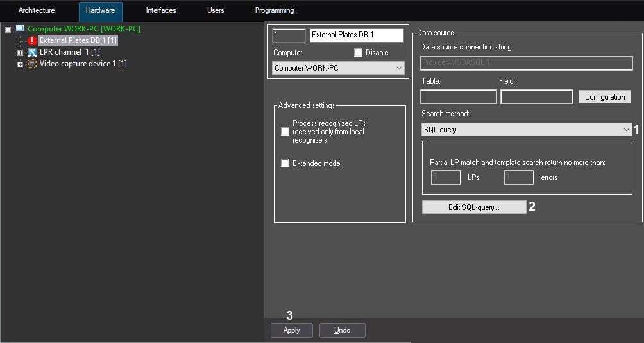Open the Computer WORK-PC dropdown

pos(338,68)
